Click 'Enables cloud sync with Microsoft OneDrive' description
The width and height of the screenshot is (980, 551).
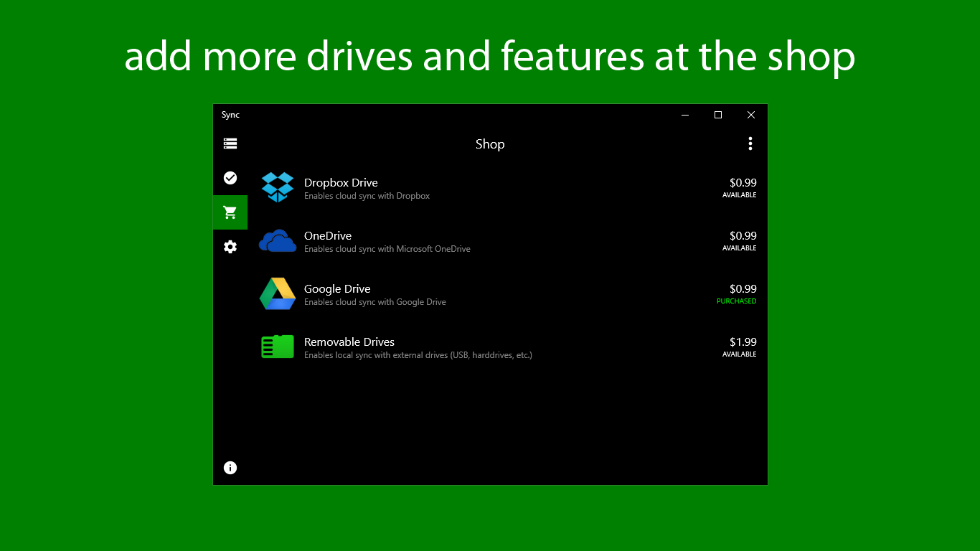387,249
